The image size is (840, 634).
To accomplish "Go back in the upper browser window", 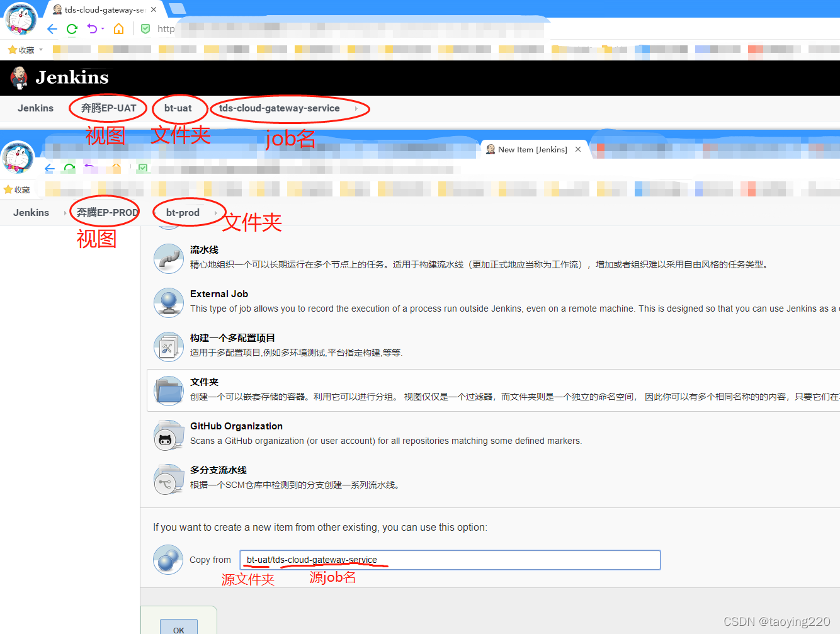I will (x=52, y=29).
